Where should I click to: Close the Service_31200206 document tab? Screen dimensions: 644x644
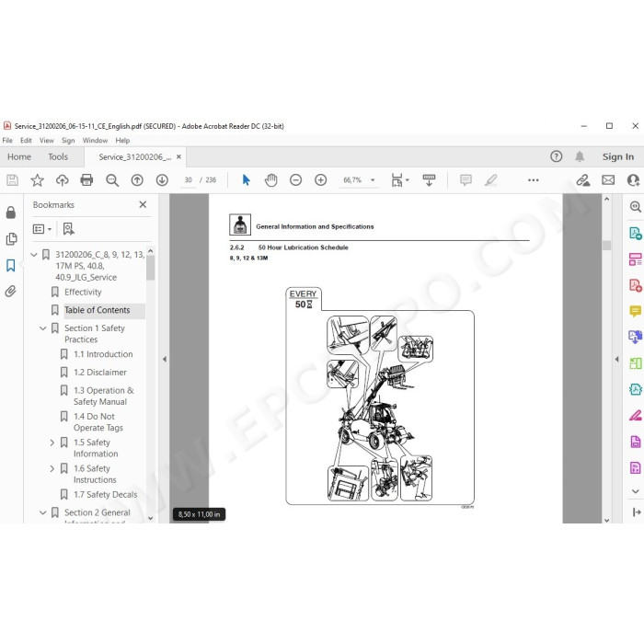tap(178, 157)
